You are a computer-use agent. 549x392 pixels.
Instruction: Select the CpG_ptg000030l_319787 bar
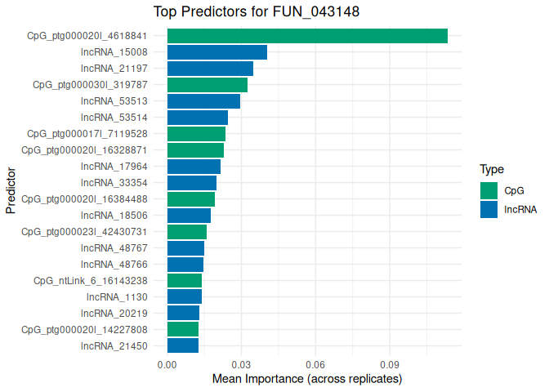click(x=208, y=85)
